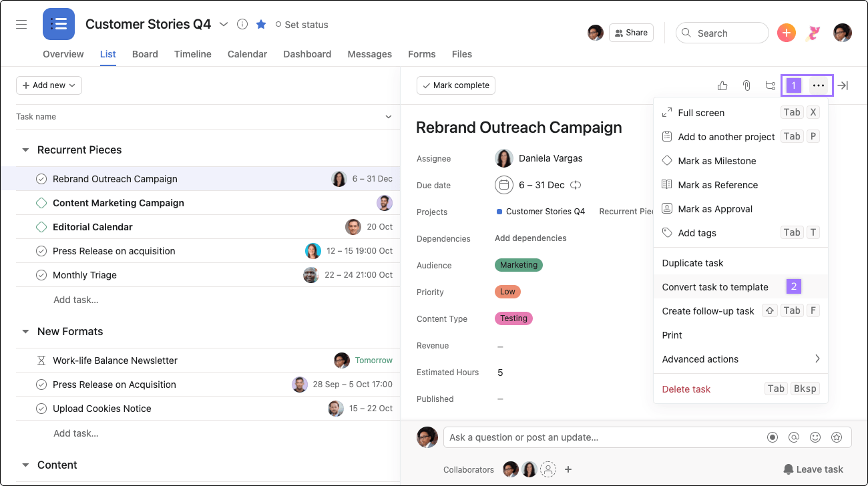Click Leave task

click(813, 469)
